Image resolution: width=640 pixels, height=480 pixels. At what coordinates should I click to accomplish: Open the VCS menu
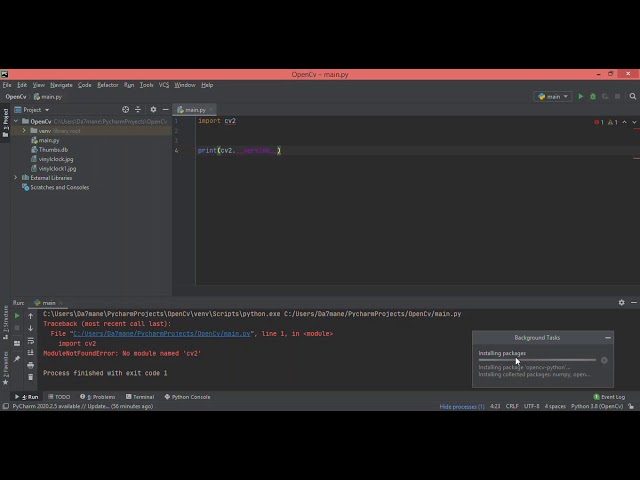164,85
